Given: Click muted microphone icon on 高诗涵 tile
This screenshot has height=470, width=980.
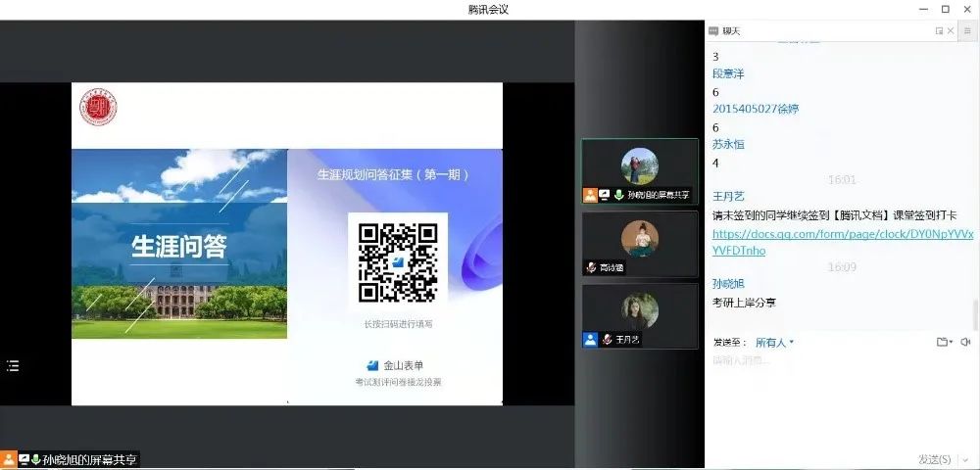Looking at the screenshot, I should coord(591,267).
